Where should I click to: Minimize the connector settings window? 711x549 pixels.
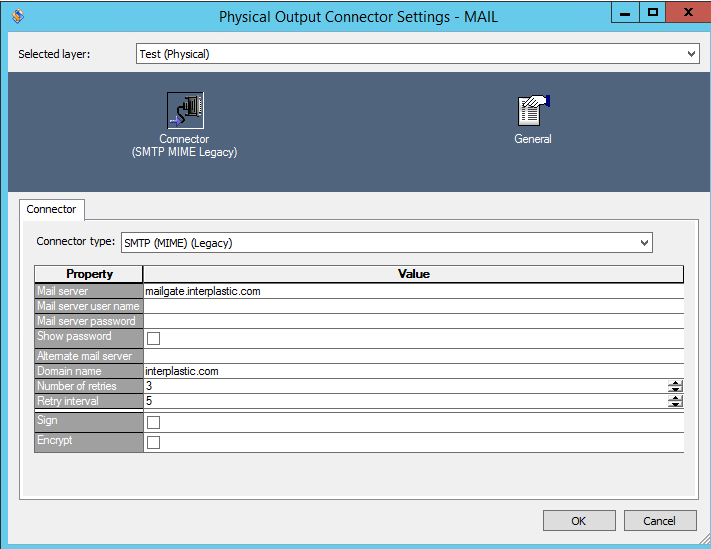(625, 13)
